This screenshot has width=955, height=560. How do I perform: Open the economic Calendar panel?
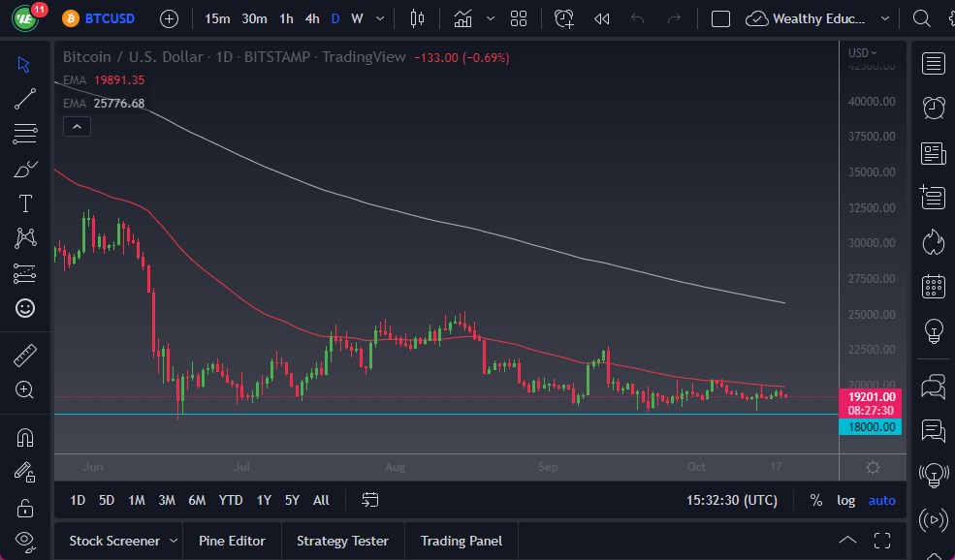pos(932,286)
